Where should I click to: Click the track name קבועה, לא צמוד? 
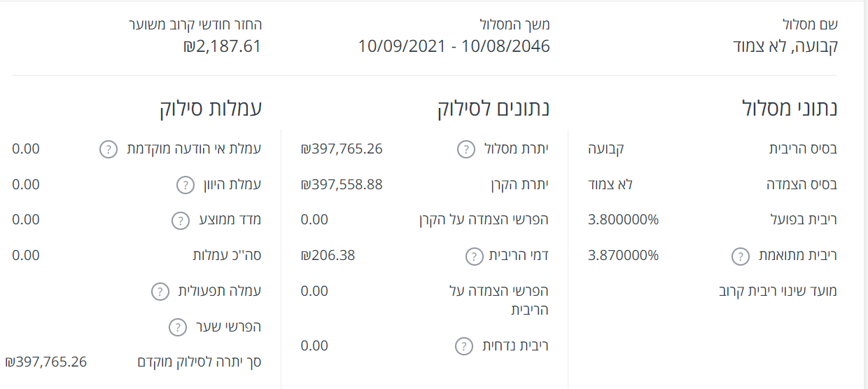pos(784,47)
